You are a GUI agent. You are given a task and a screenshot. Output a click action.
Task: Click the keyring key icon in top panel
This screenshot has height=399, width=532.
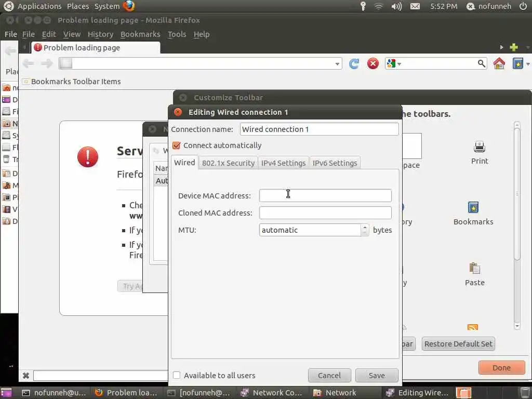(x=363, y=6)
